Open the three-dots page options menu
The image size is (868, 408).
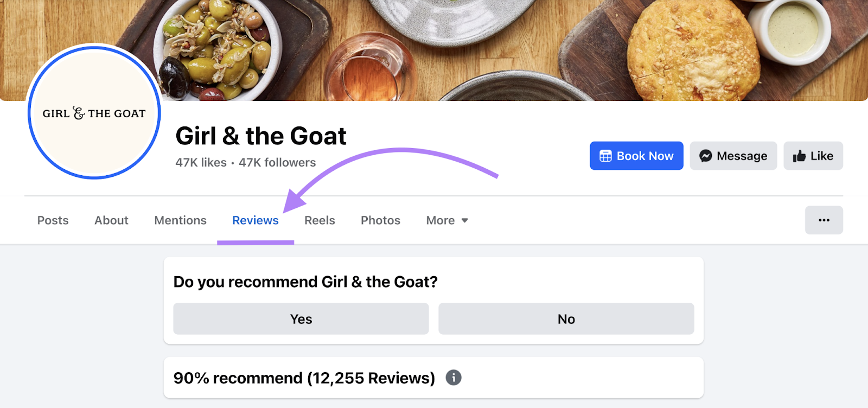tap(824, 220)
